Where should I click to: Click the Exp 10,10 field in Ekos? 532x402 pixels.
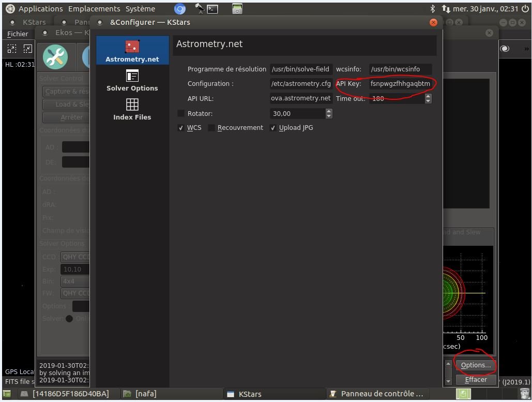[75, 269]
